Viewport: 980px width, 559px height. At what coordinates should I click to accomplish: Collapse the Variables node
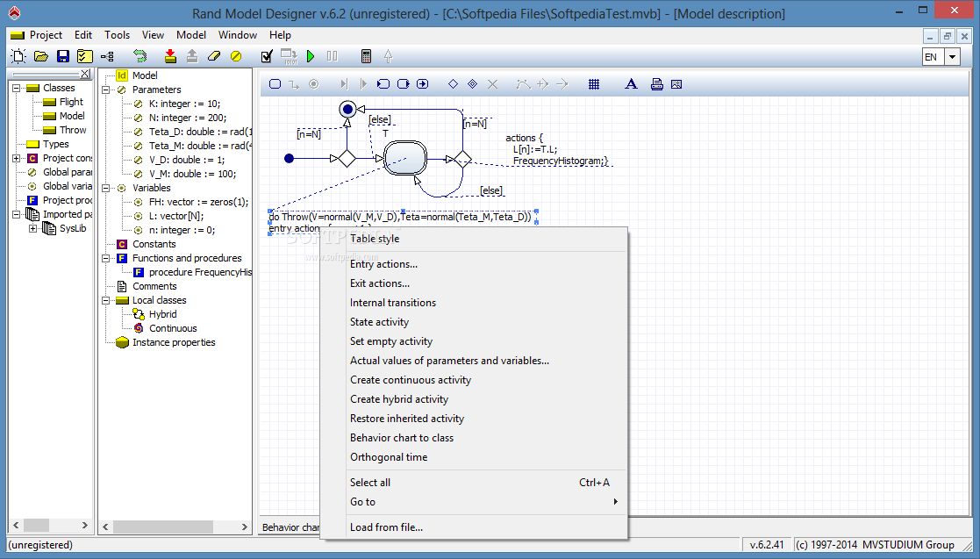pyautogui.click(x=106, y=188)
